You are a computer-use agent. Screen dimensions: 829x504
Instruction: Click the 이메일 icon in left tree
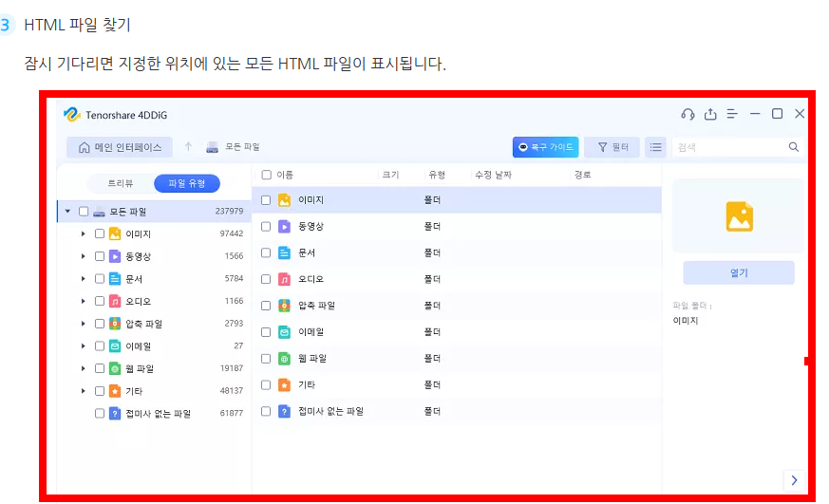[x=115, y=346]
